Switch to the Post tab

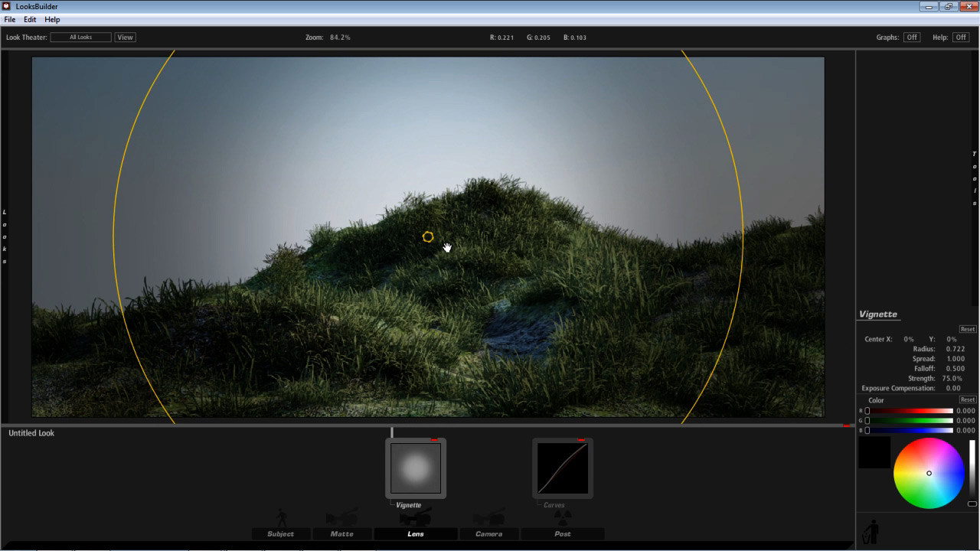pyautogui.click(x=563, y=534)
